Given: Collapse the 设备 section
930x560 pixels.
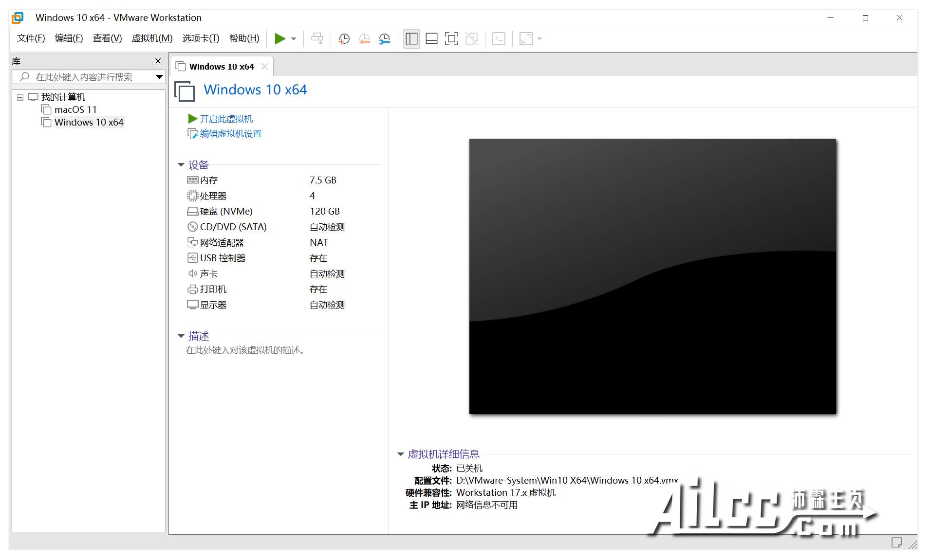Looking at the screenshot, I should pos(181,165).
